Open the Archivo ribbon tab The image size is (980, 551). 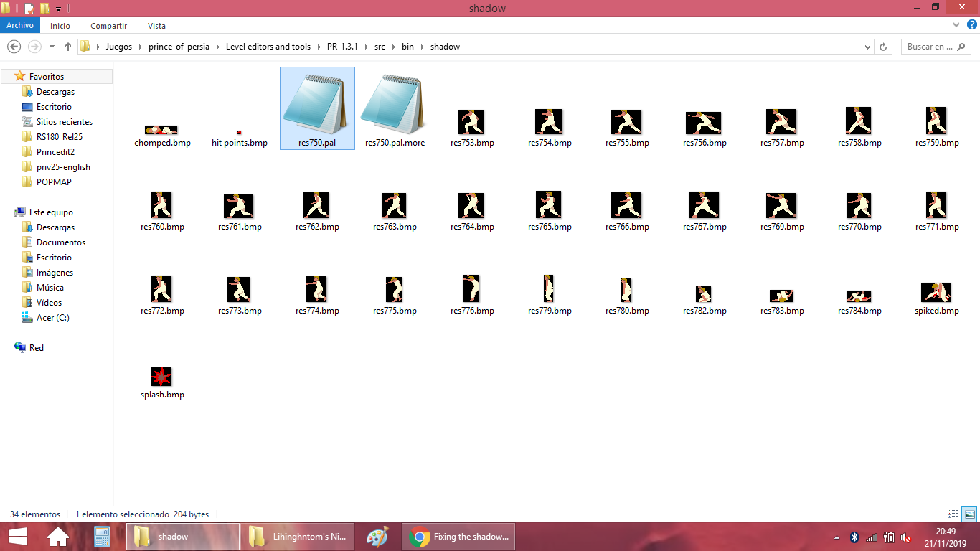20,25
